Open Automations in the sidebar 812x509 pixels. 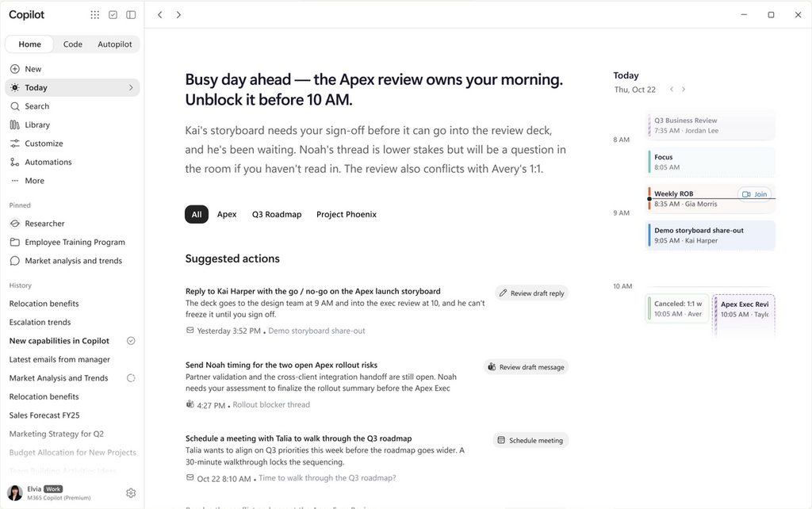(x=72, y=162)
